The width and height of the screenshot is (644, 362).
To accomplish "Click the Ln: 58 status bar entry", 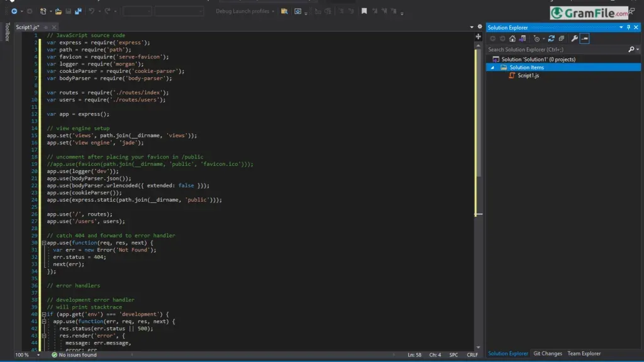I will click(x=414, y=355).
